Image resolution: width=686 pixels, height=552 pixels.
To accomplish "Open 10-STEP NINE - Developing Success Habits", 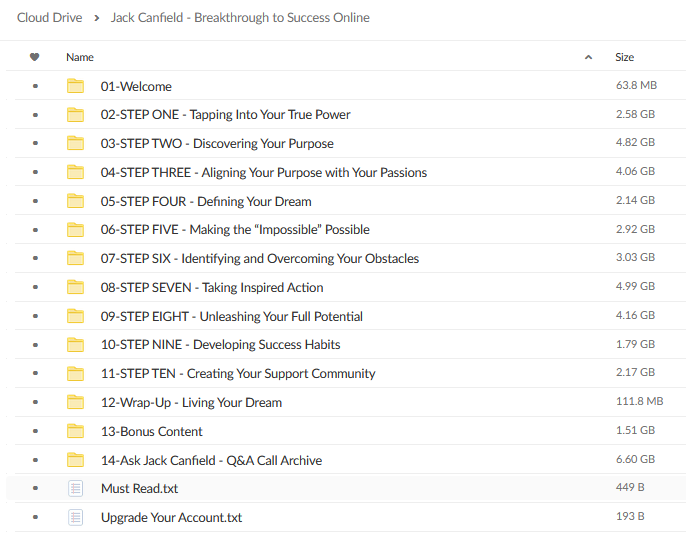I will coord(220,345).
